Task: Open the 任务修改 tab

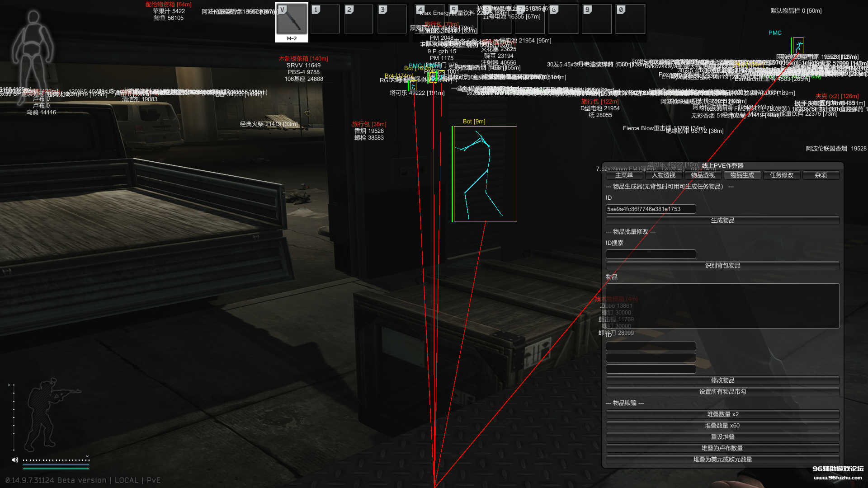Action: click(781, 175)
